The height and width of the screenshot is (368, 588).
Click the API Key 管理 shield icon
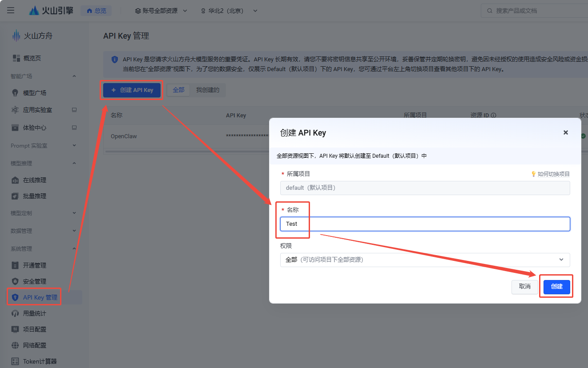point(16,297)
